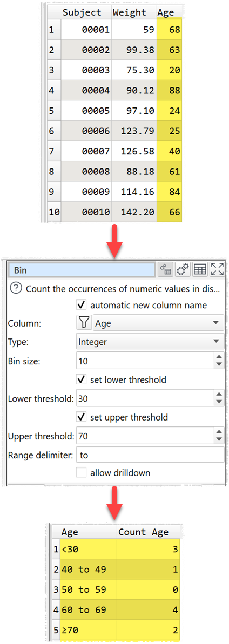Increase Lower threshold with up arrow
The width and height of the screenshot is (229, 644).
219,395
